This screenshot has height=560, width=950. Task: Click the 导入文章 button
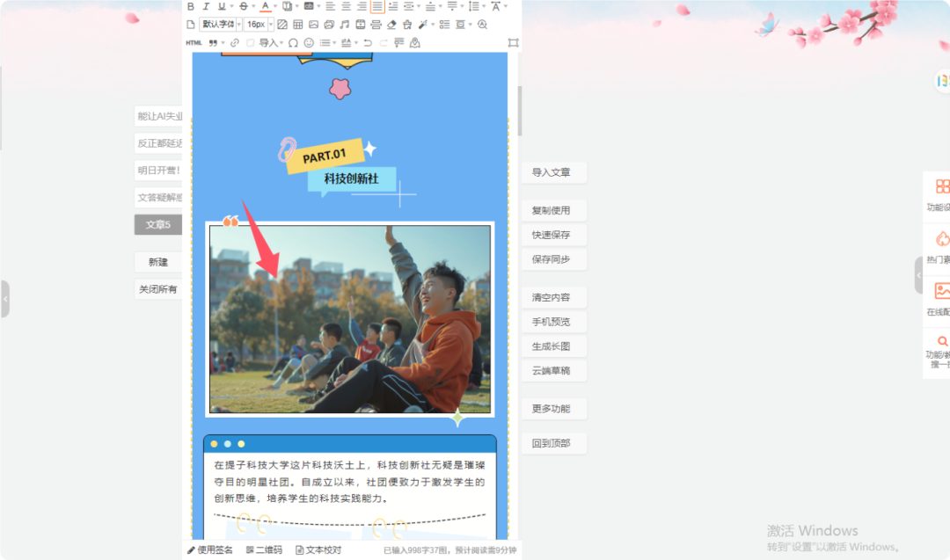tap(554, 172)
